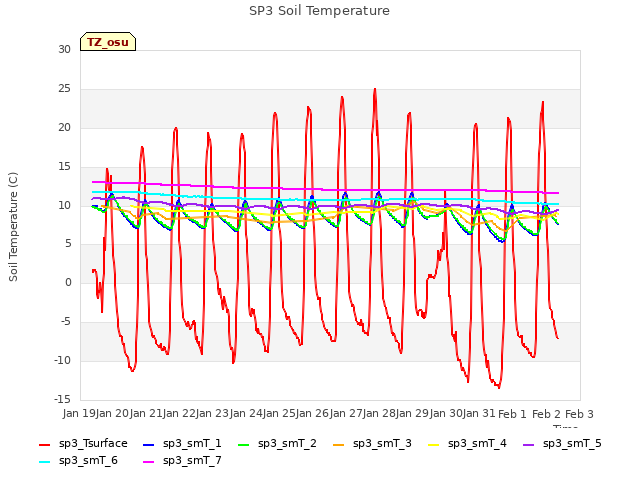
Task: Click the Jan 24 x-axis tick label
Action: click(x=246, y=413)
